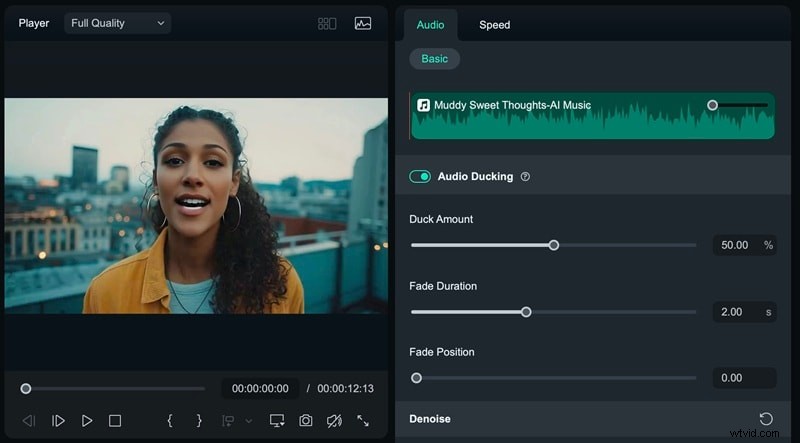Click the total duration 00:00:12:13 text
Screen dimensions: 800x443
345,389
